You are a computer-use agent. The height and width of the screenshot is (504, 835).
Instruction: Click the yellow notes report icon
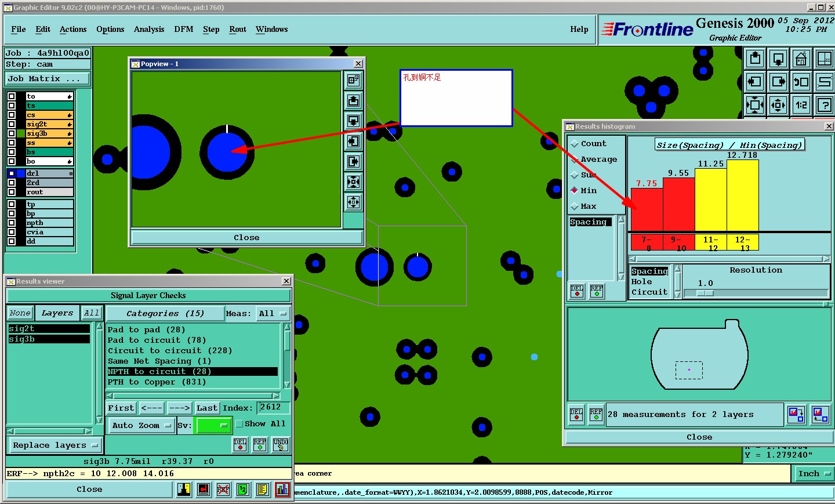pos(263,490)
